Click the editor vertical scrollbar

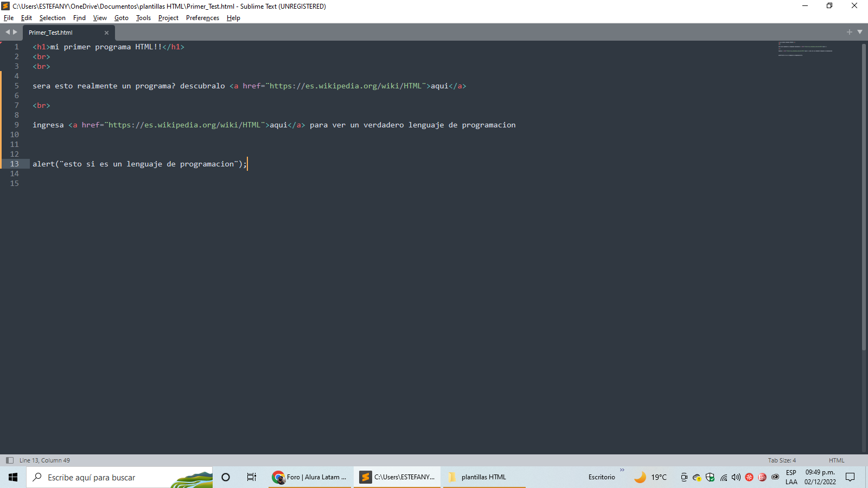click(x=864, y=197)
